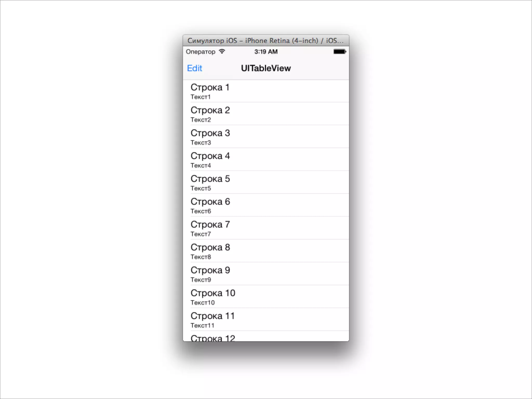Click the Оператор carrier label
Screen dimensions: 532x399
click(201, 52)
